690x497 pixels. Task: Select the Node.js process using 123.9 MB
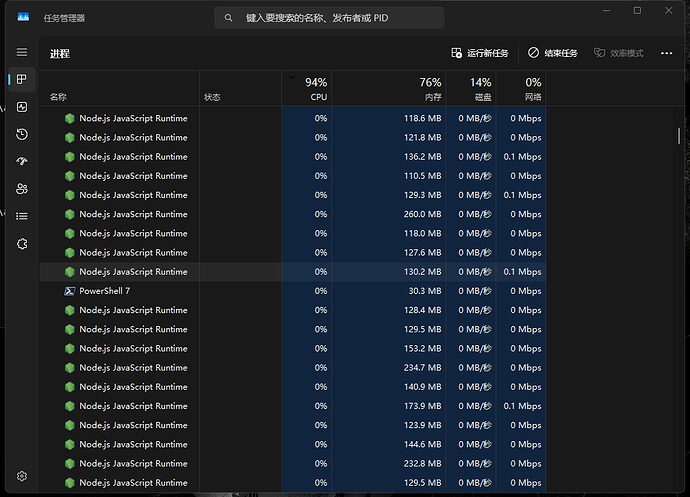tap(293, 425)
